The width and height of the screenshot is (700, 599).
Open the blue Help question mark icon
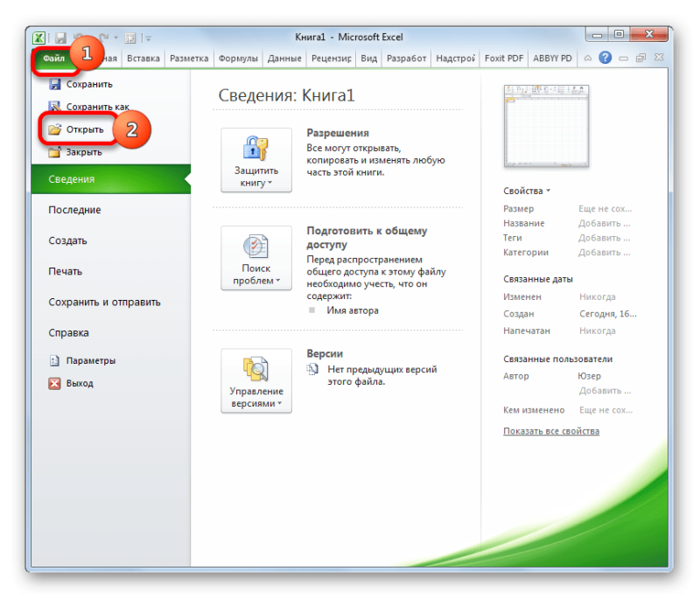(605, 58)
